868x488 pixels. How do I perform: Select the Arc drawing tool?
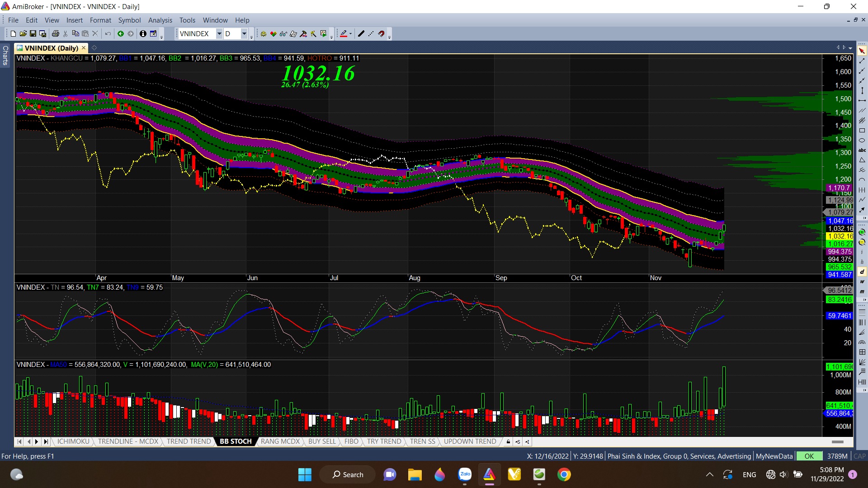click(x=862, y=179)
